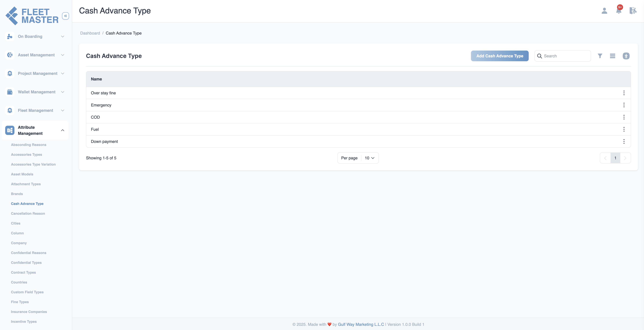
Task: Go to previous page arrow
Action: (x=605, y=158)
